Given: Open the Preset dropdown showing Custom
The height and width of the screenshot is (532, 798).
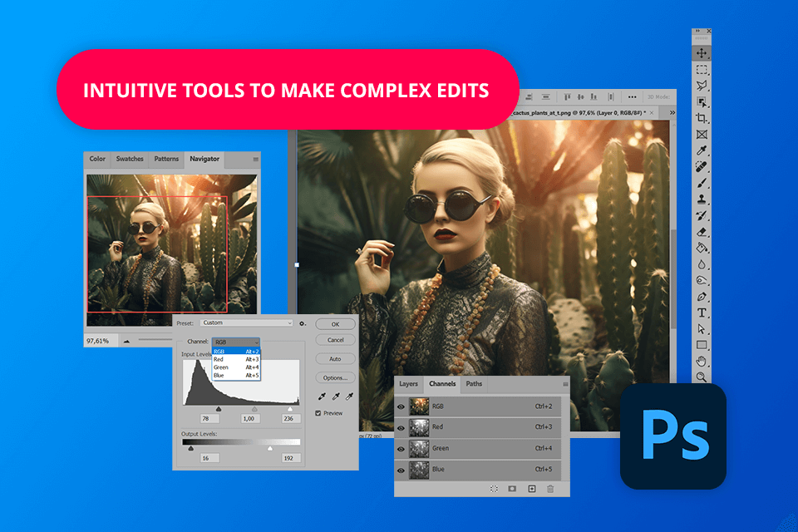Looking at the screenshot, I should [x=246, y=323].
